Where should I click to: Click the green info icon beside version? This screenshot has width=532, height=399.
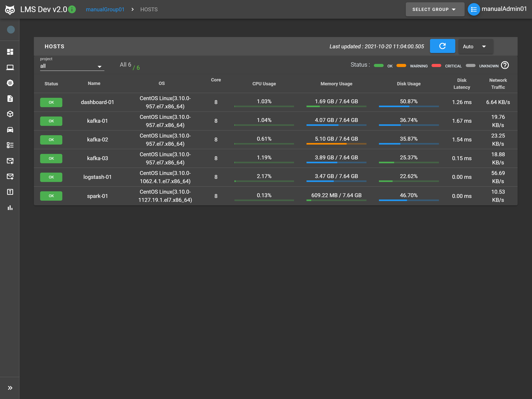click(x=72, y=9)
